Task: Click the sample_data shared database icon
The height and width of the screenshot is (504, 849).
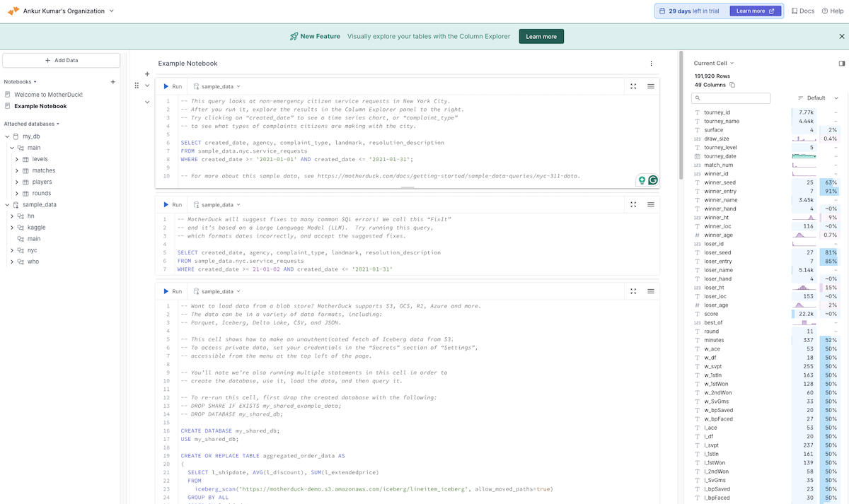Action: pyautogui.click(x=16, y=204)
